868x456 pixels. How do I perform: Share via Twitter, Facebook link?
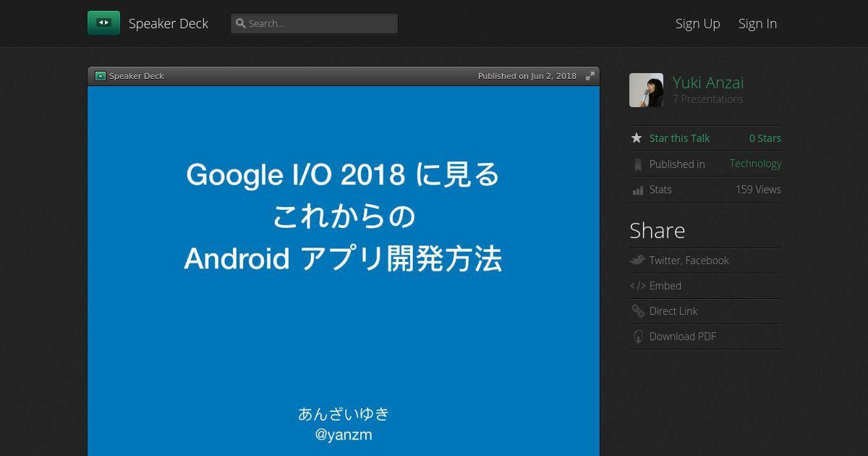click(x=689, y=261)
